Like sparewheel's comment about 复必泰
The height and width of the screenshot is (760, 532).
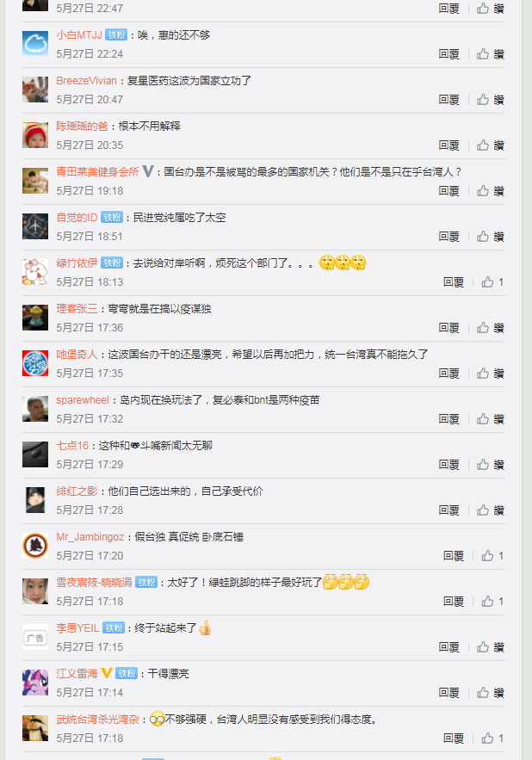(x=491, y=419)
